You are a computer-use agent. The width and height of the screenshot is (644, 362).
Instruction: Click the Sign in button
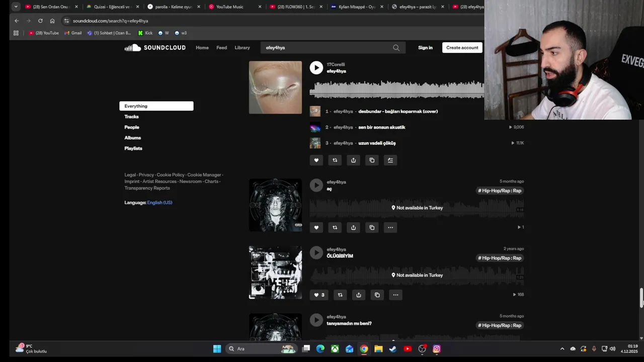425,48
